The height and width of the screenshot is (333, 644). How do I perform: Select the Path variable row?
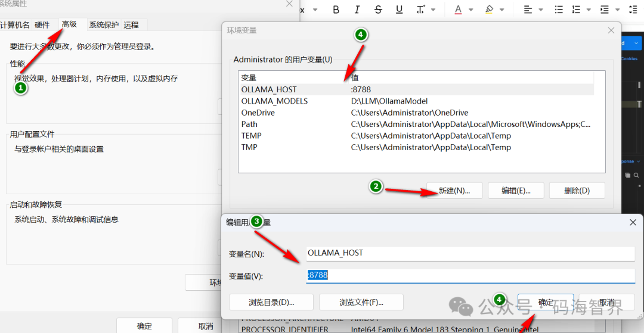417,124
